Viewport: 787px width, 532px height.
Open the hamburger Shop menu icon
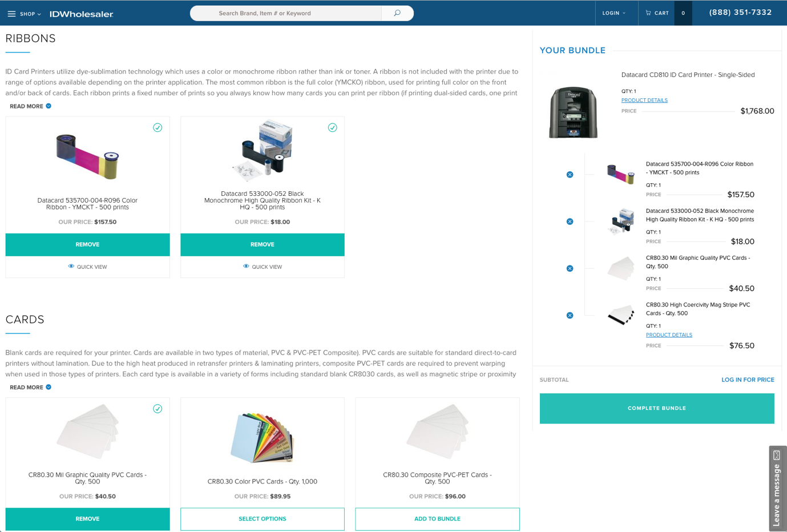pos(11,14)
